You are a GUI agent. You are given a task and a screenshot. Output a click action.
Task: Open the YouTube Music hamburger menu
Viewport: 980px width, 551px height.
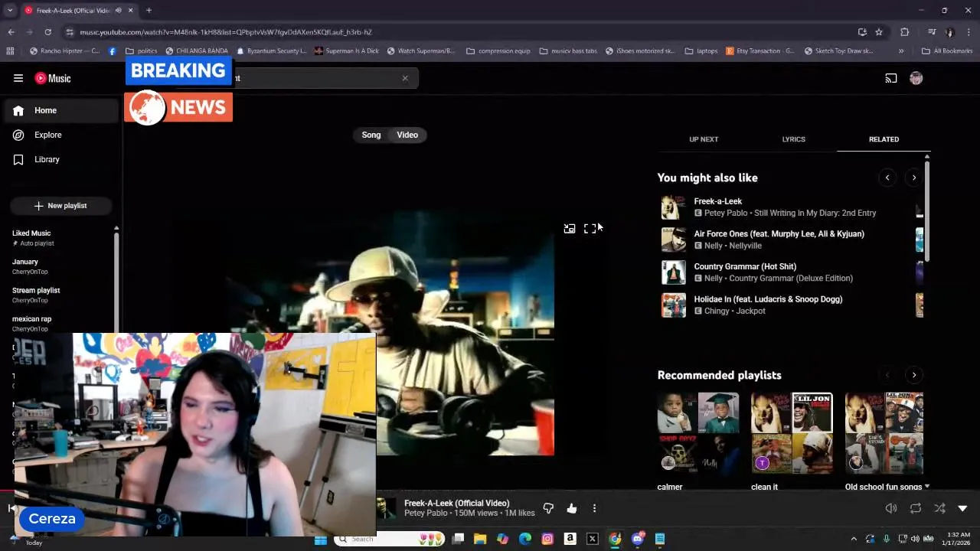[x=18, y=78]
